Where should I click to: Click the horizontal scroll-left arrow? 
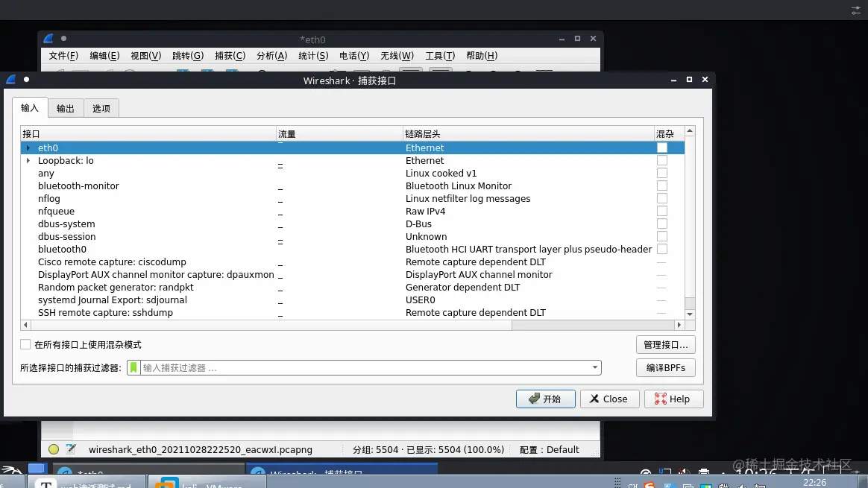tap(25, 325)
